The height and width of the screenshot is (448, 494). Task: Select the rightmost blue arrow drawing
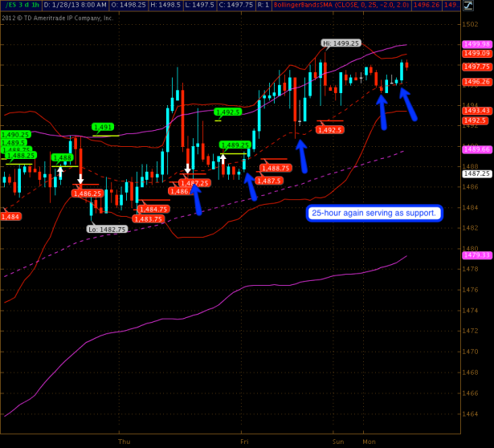[x=409, y=104]
